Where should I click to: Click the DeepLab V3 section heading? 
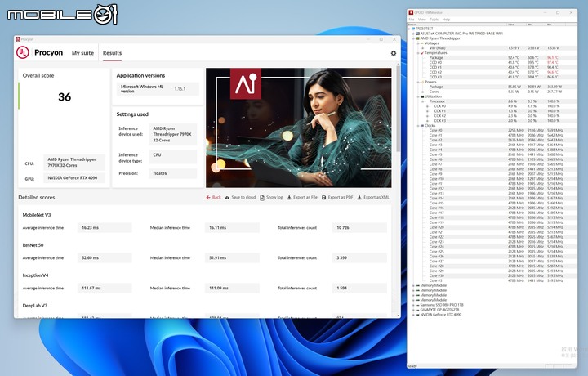pyautogui.click(x=35, y=306)
